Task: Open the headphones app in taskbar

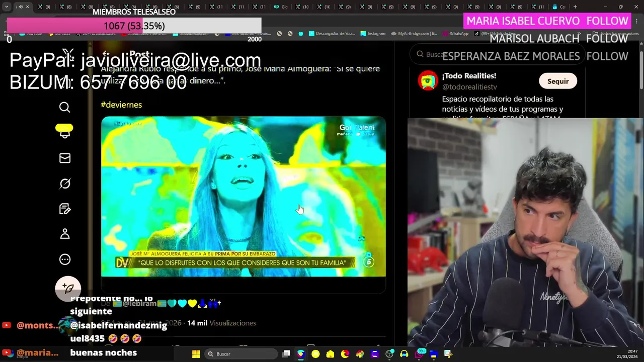Action: click(x=404, y=354)
